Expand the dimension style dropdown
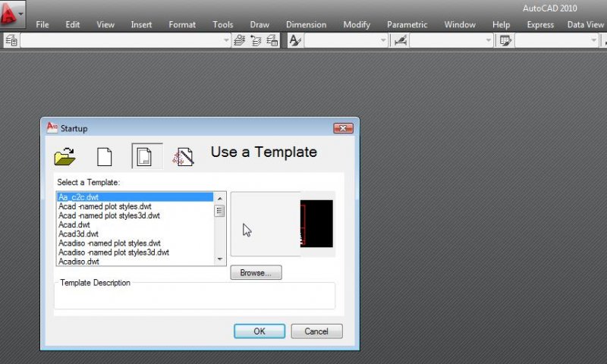The width and height of the screenshot is (607, 364). 489,40
